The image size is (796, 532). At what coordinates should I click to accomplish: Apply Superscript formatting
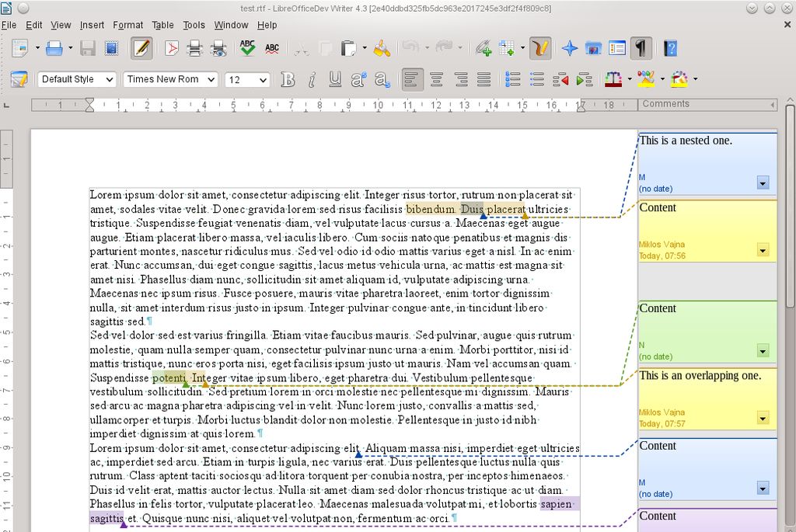tap(358, 80)
